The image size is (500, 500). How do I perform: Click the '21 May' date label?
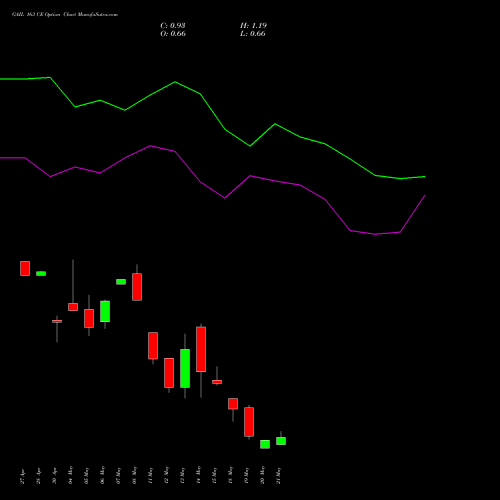click(x=279, y=476)
